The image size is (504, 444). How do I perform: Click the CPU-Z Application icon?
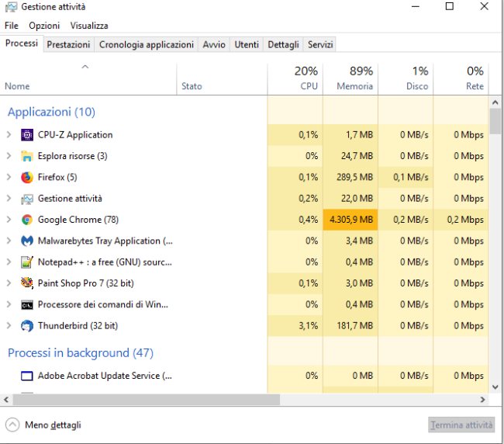(x=27, y=135)
